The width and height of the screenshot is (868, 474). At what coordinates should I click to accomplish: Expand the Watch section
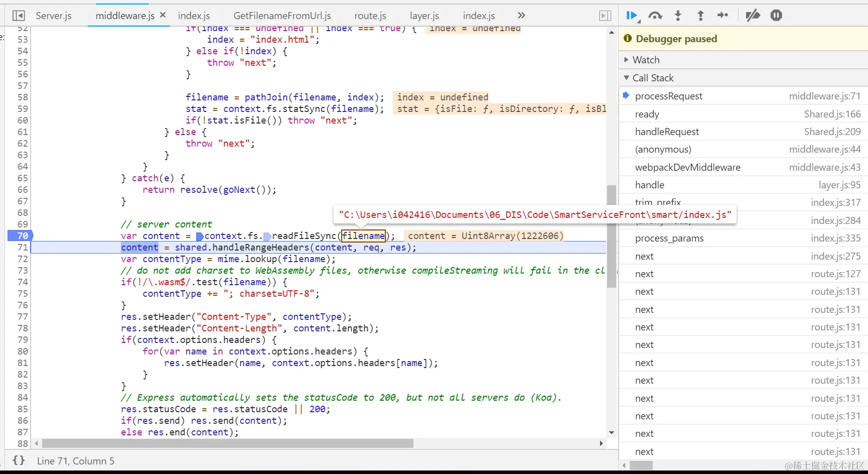pos(743,60)
